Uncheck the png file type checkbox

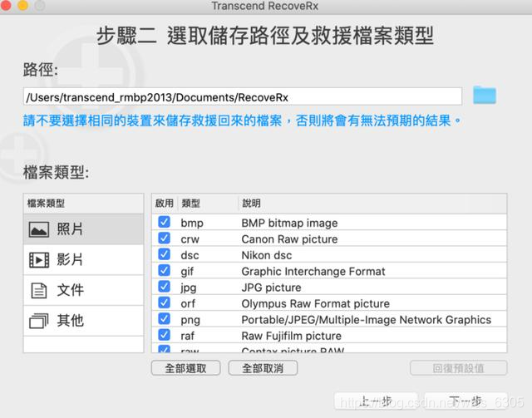pos(165,318)
